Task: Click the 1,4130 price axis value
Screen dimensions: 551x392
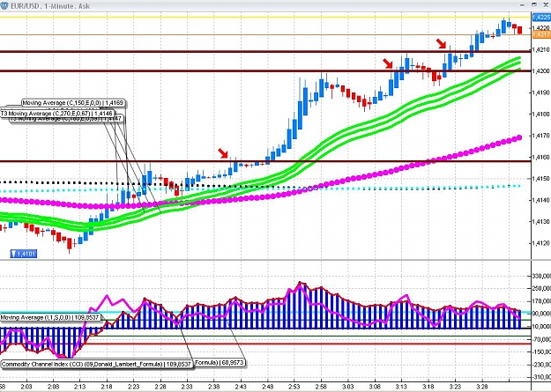Action: [x=541, y=222]
